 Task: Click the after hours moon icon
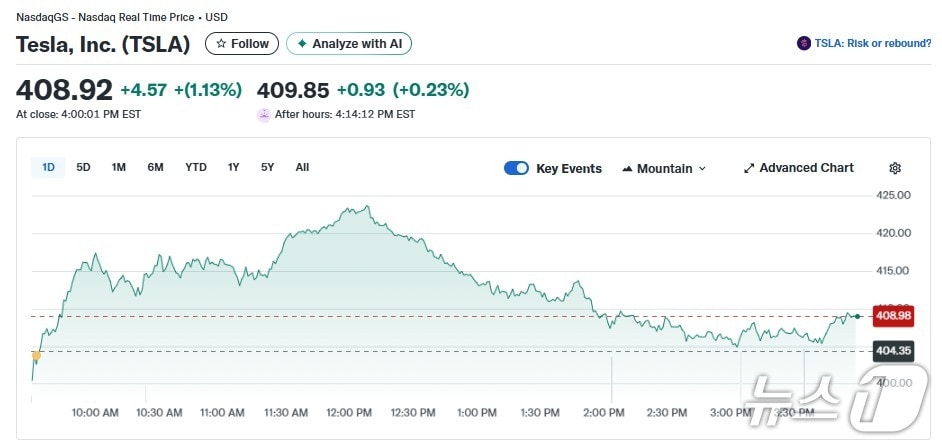pos(265,114)
